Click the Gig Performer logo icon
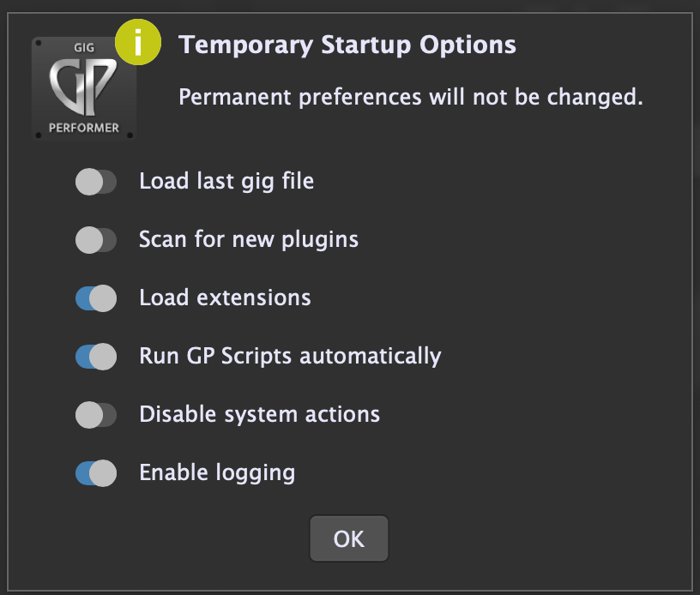 pos(83,90)
